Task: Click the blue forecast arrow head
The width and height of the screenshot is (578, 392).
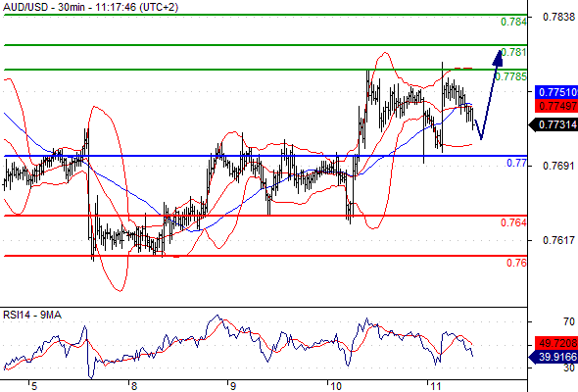Action: point(498,58)
